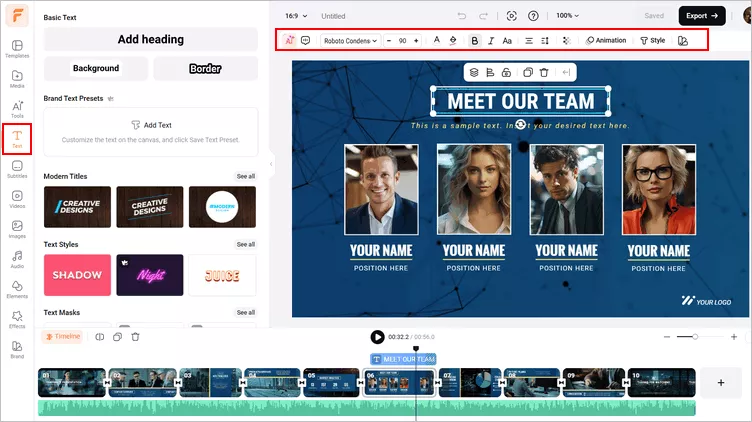Click the FlexClip logo home icon

(x=17, y=15)
